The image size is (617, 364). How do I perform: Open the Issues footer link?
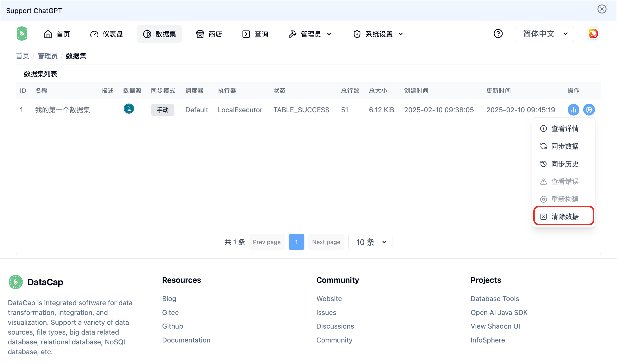coord(326,313)
